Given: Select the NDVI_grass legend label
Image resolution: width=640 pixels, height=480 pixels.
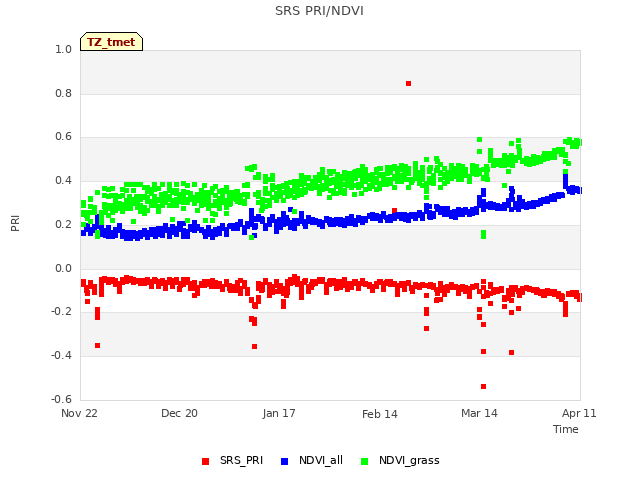Looking at the screenshot, I should tap(409, 460).
